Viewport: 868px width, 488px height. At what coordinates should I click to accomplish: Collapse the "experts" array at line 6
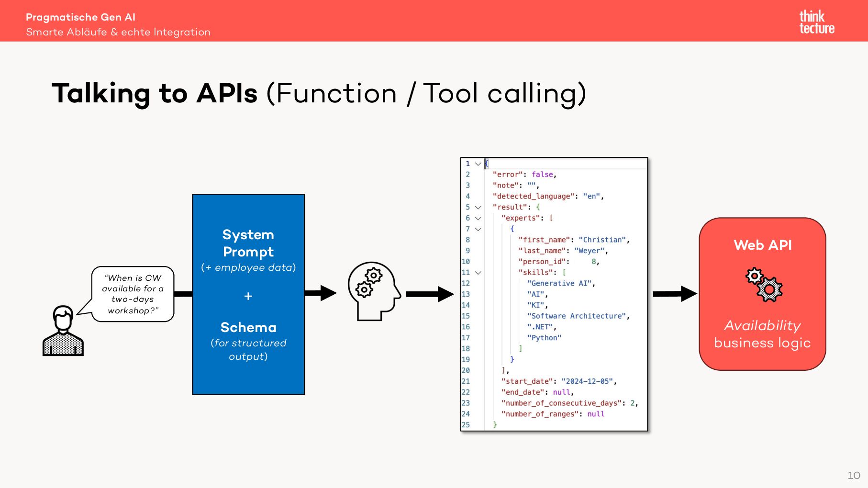(478, 218)
